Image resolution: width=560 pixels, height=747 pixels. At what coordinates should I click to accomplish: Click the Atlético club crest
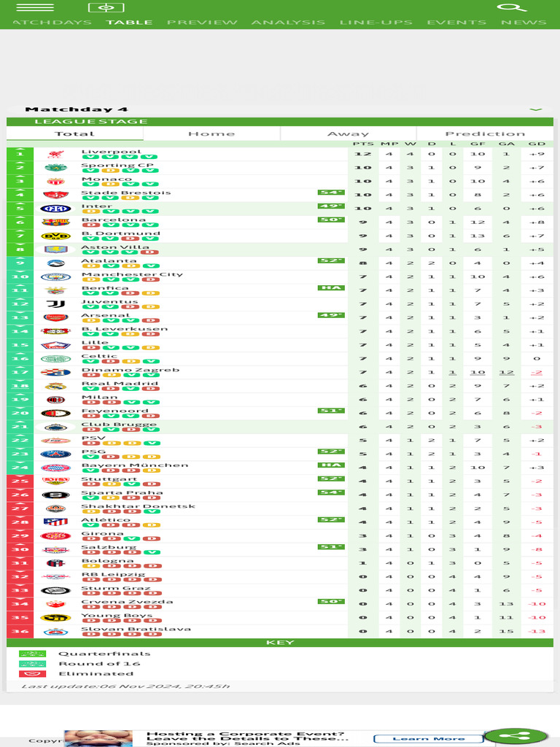point(55,522)
